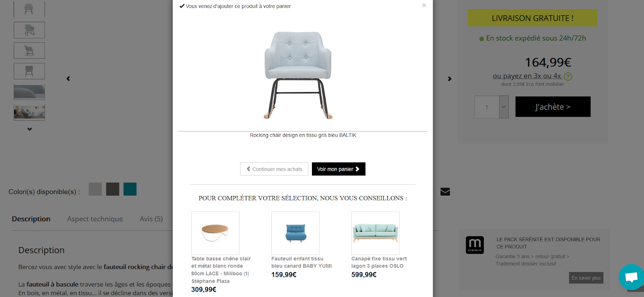Image resolution: width=644 pixels, height=297 pixels.
Task: Select the Description tab
Action: pyautogui.click(x=31, y=219)
